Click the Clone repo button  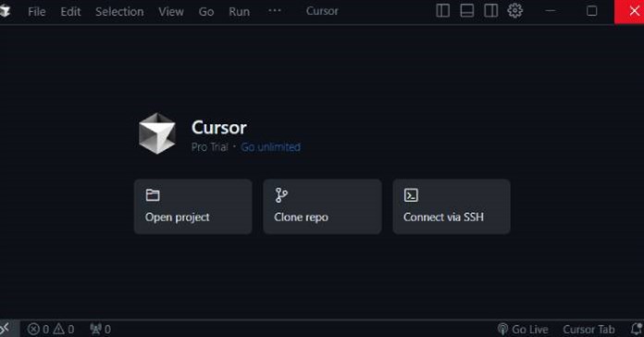(x=322, y=206)
